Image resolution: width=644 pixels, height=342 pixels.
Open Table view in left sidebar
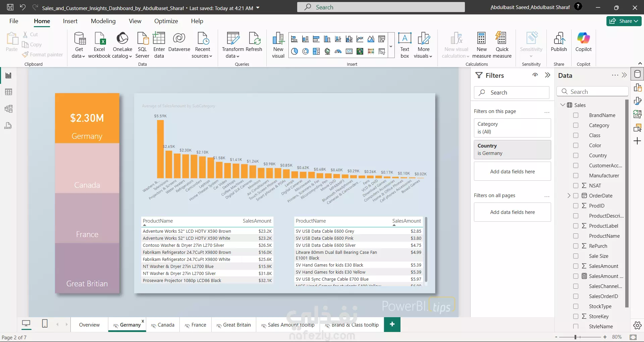[x=8, y=92]
